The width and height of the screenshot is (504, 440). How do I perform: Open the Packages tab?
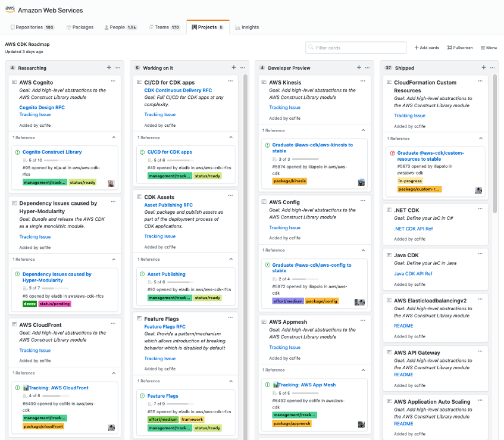tap(80, 27)
